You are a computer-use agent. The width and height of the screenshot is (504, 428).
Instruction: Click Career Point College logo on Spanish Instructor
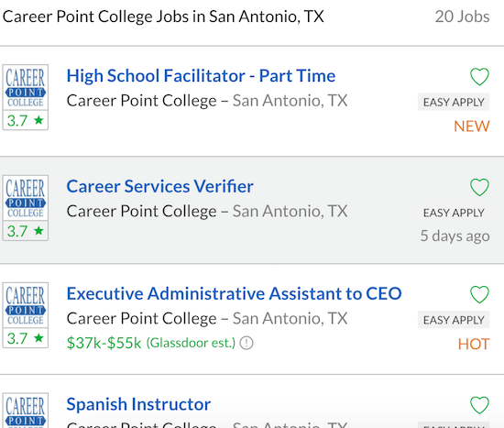tap(26, 411)
